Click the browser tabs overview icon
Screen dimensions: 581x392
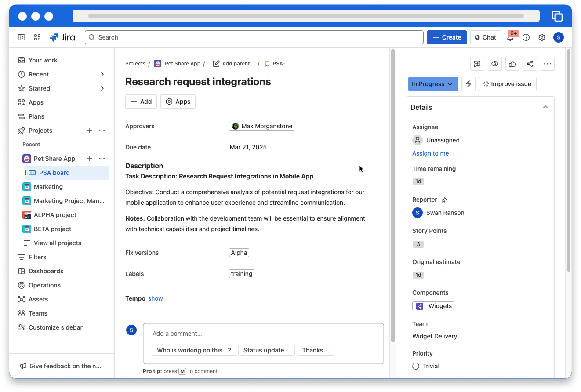tap(557, 16)
